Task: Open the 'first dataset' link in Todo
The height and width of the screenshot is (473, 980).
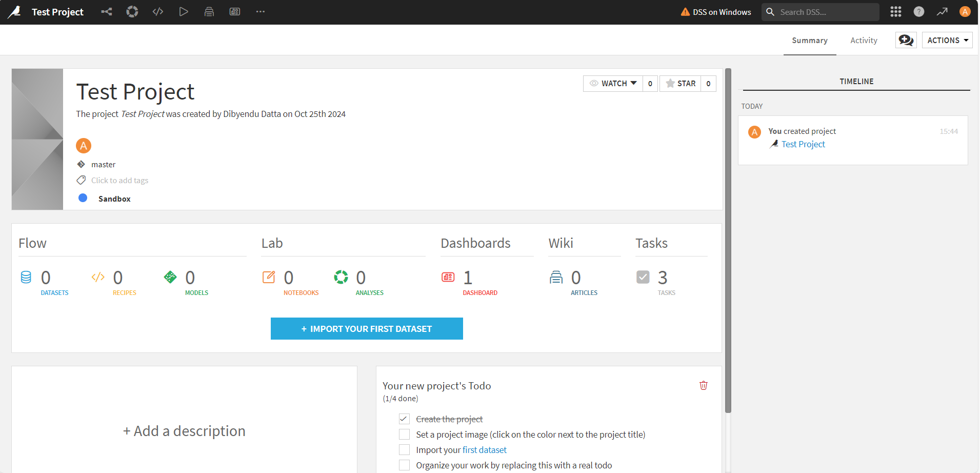Action: [x=484, y=450]
